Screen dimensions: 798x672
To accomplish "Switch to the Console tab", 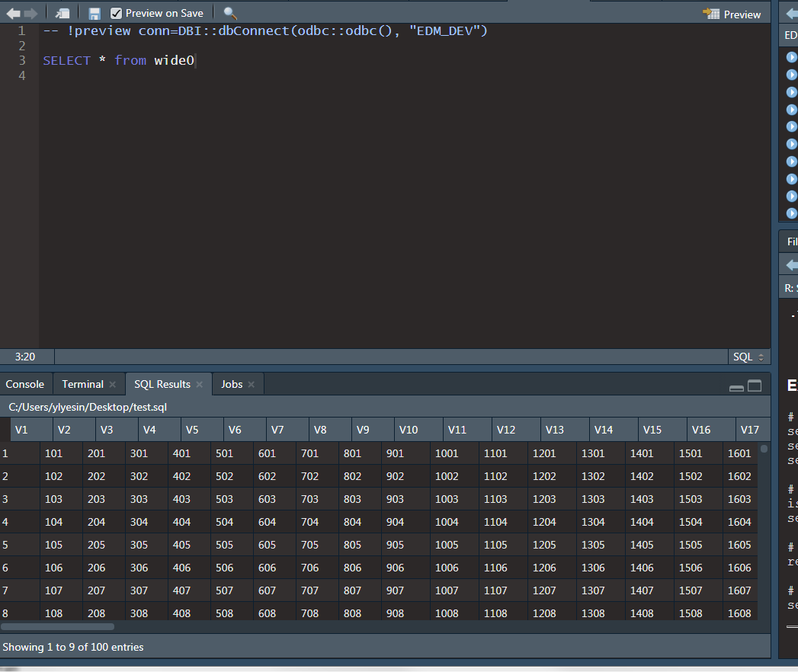I will pos(25,384).
